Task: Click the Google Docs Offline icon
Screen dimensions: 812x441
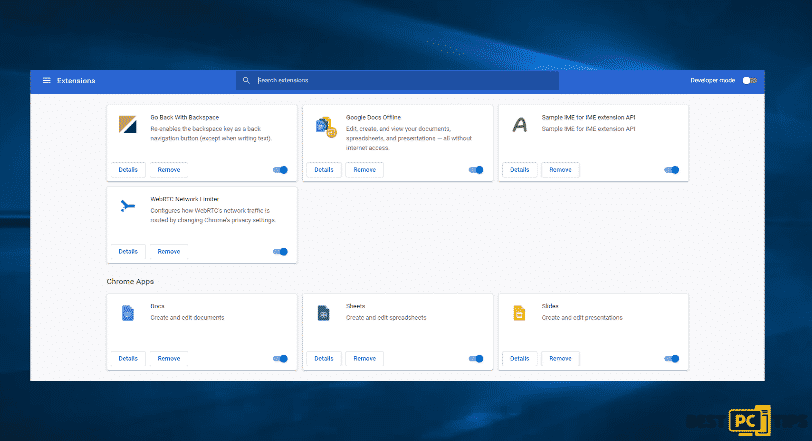Action: 326,127
